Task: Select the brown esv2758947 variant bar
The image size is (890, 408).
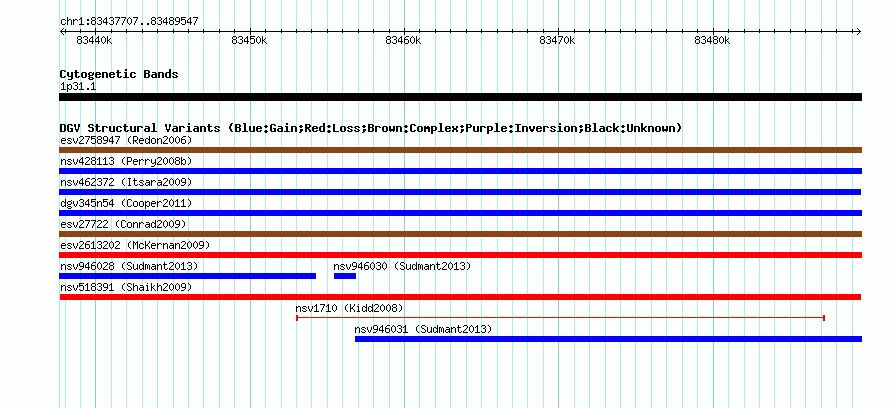Action: (460, 150)
